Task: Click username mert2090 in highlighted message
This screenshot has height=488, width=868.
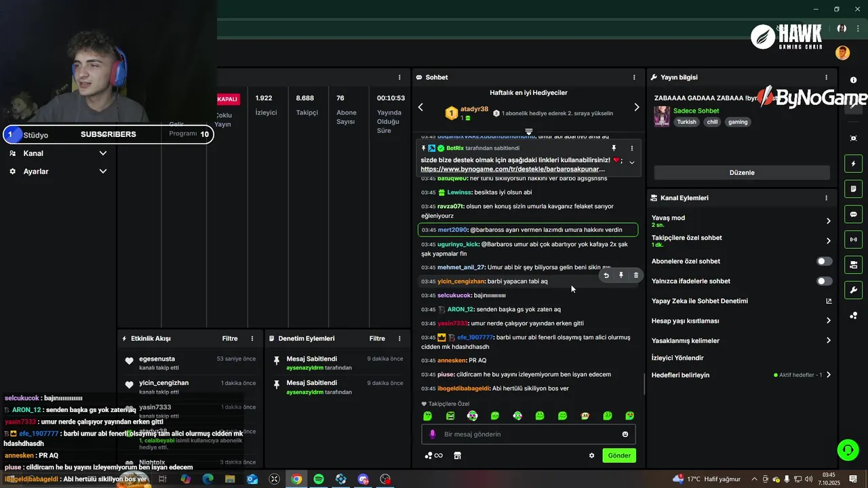Action: [453, 230]
